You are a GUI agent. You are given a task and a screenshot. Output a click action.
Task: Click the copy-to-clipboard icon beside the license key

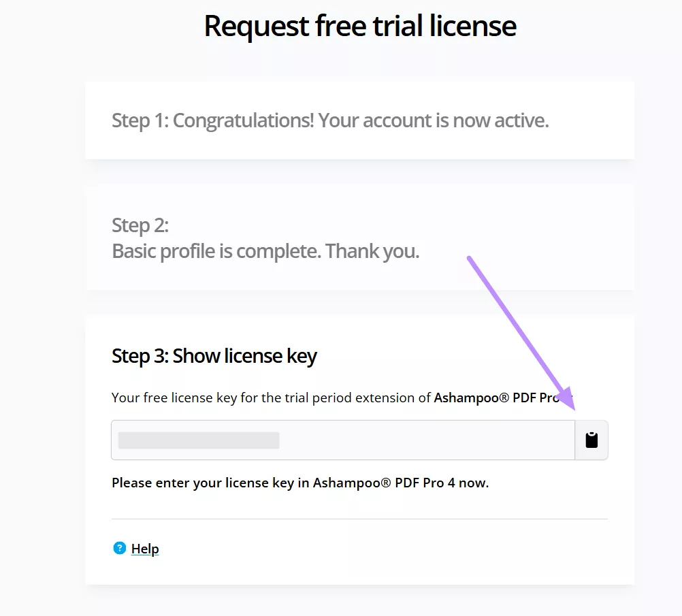click(x=591, y=439)
